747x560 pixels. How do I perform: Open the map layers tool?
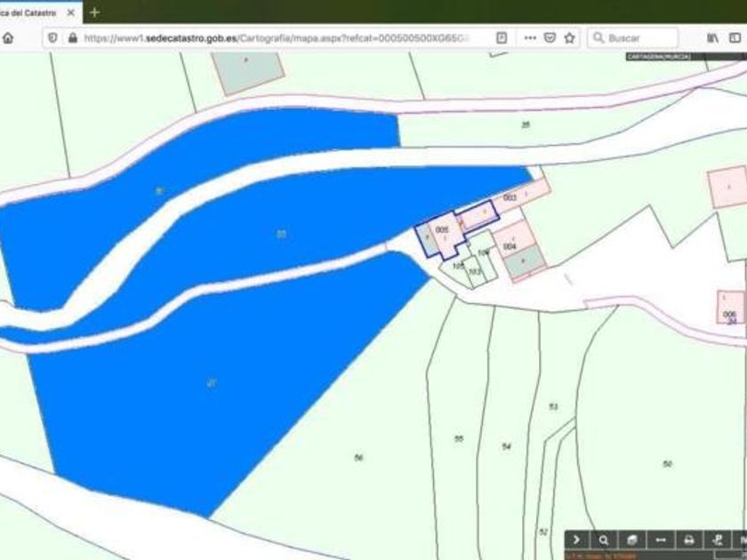(632, 540)
